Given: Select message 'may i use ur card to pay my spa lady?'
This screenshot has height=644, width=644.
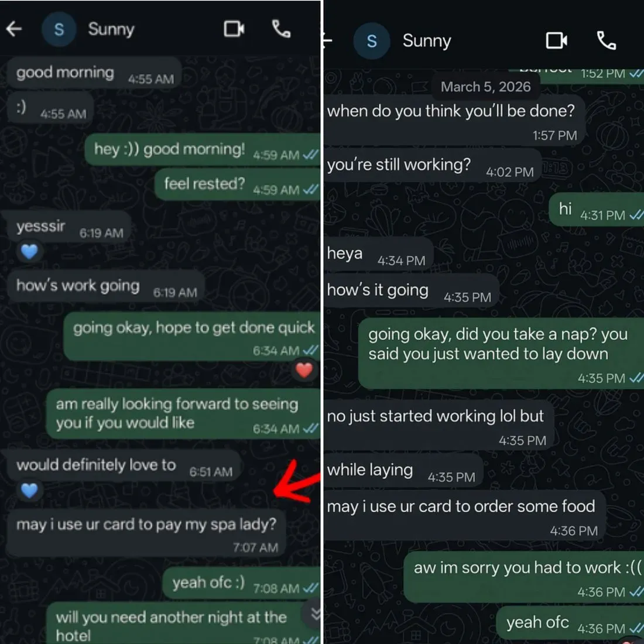Looking at the screenshot, I should tap(146, 533).
